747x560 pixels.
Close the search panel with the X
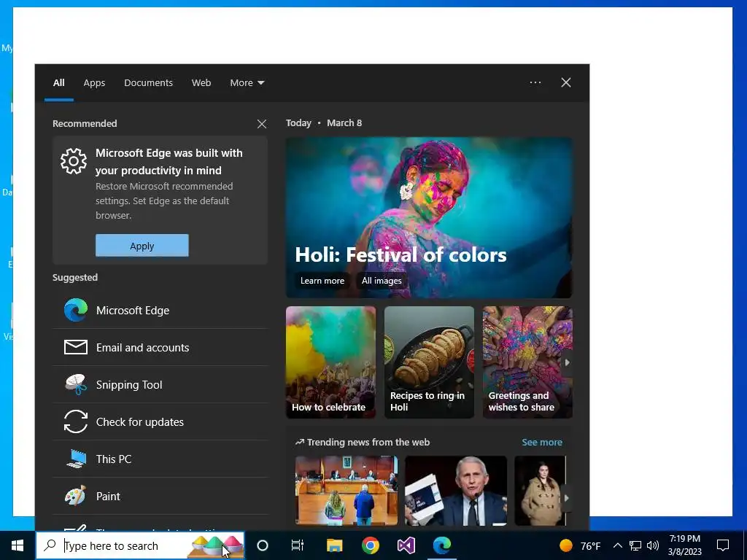[566, 82]
